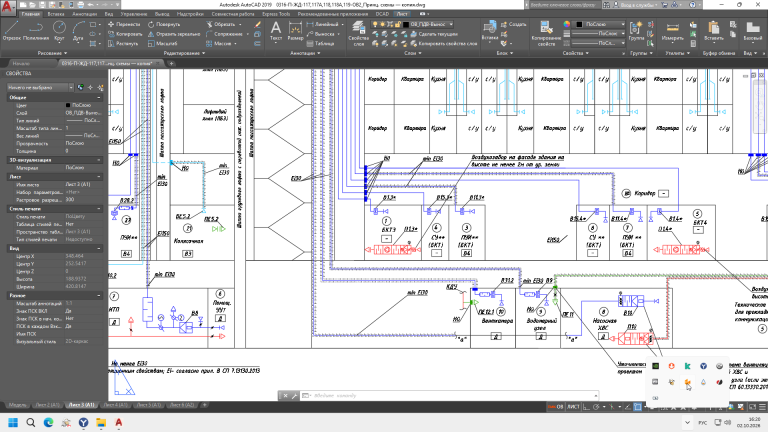Toggle the layer lock icon in Слои panel
Viewport: 768px width, 432px height.
398,24
